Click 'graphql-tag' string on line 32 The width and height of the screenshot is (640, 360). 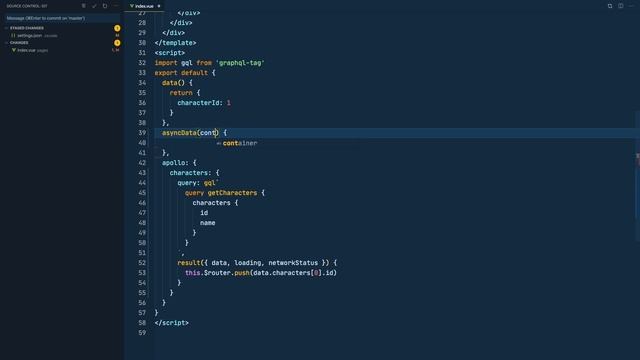click(x=240, y=63)
